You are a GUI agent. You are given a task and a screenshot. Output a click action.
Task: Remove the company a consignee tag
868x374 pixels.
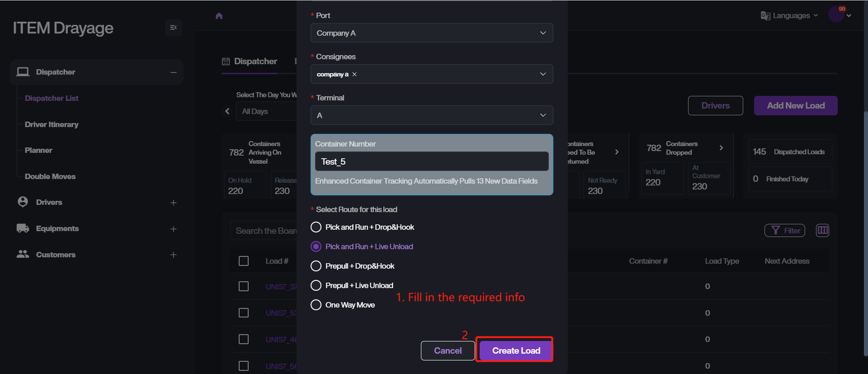click(355, 74)
